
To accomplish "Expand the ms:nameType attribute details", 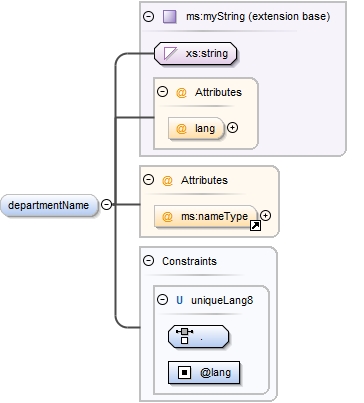I will click(265, 216).
